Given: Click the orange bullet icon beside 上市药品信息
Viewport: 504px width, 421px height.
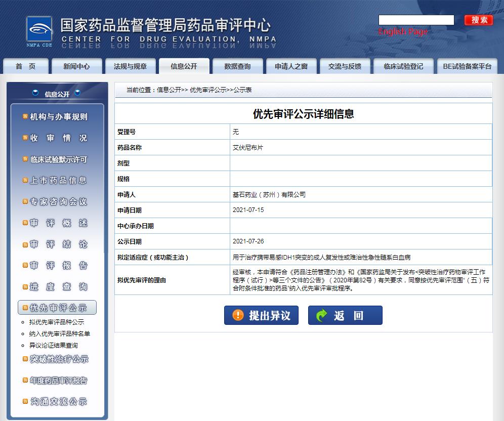Looking at the screenshot, I should point(25,181).
